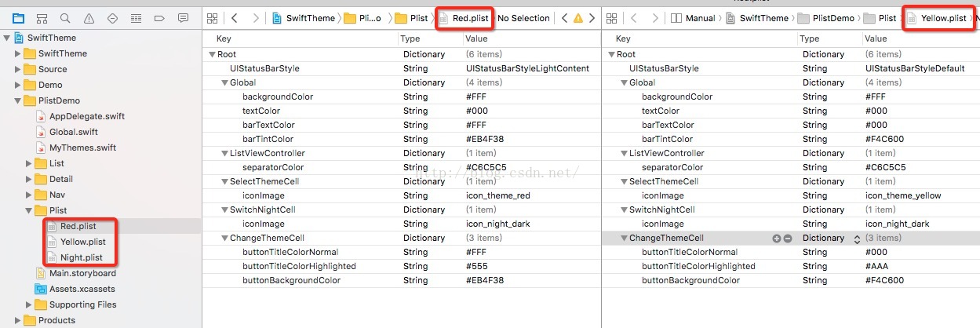Collapse the PlistDemo folder
Viewport: 980px width, 328px height.
[x=18, y=100]
